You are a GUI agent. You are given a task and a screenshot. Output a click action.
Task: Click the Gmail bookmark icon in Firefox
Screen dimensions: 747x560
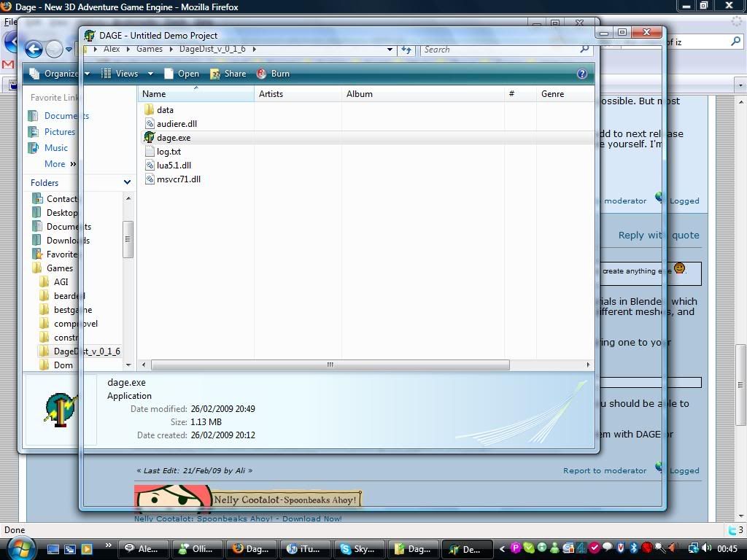tap(8, 64)
